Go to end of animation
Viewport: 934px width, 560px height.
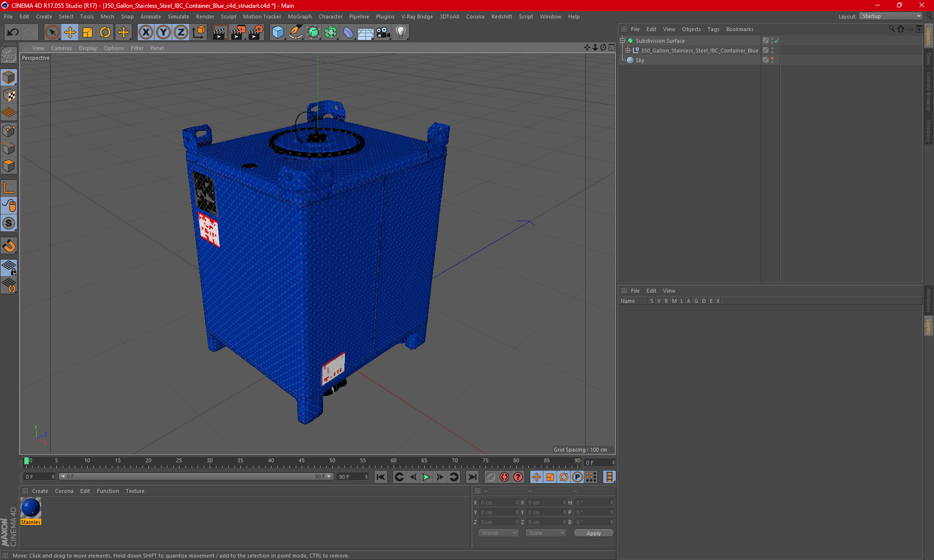point(472,477)
